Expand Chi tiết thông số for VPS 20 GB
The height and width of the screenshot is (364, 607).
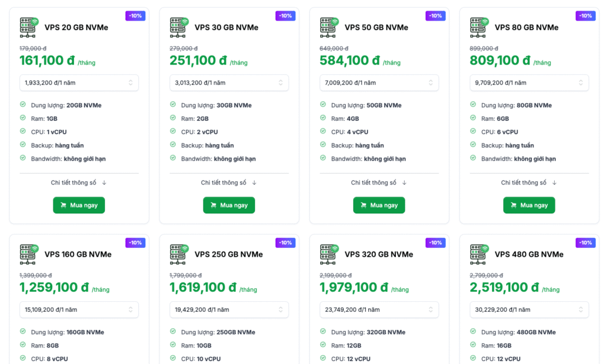(x=79, y=183)
